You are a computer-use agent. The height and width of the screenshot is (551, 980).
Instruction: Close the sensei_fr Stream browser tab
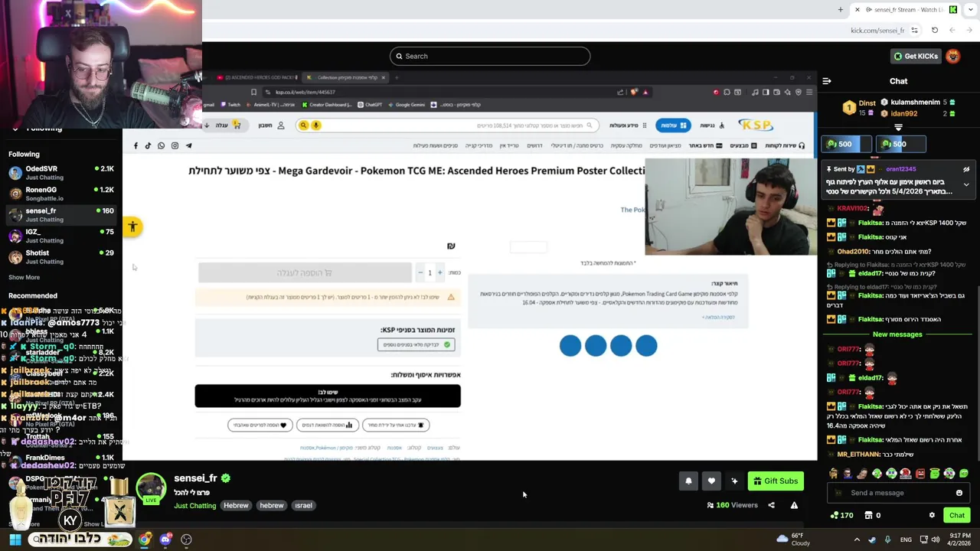coord(857,9)
